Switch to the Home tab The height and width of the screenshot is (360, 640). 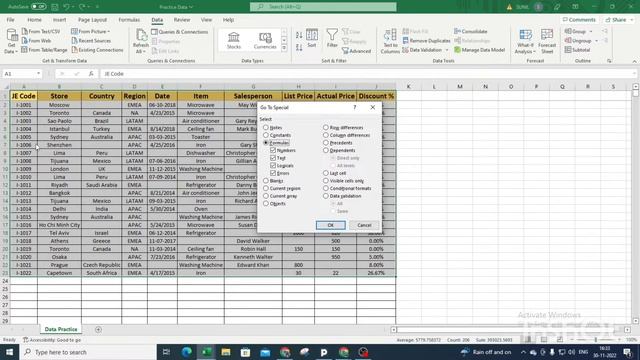(x=34, y=20)
